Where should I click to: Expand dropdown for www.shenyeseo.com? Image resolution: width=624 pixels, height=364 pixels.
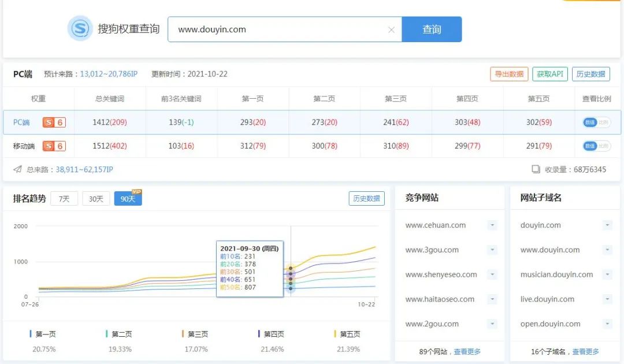[492, 274]
